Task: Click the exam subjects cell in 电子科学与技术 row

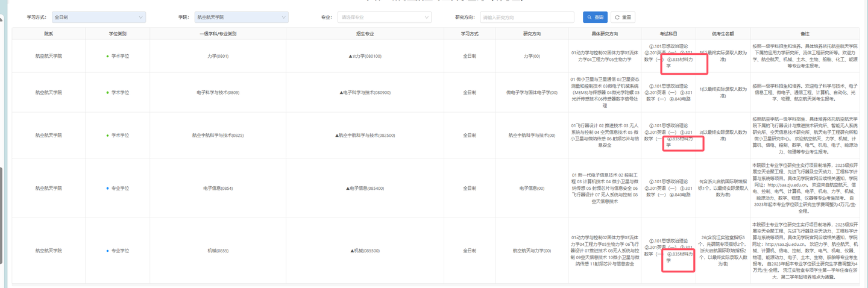Action: click(668, 93)
